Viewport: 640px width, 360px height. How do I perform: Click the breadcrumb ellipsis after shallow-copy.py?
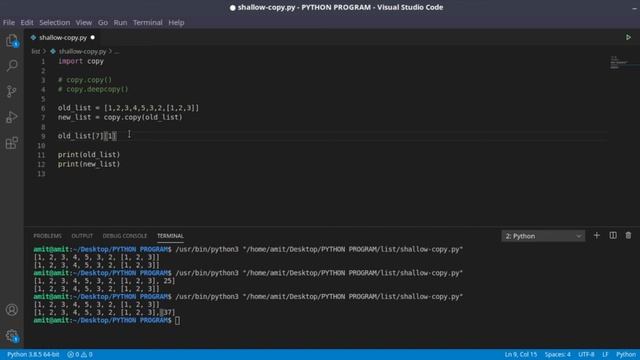point(117,52)
